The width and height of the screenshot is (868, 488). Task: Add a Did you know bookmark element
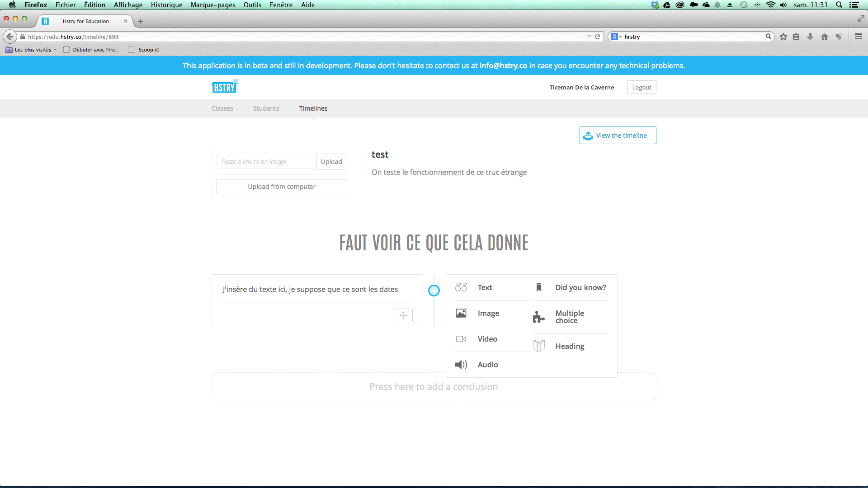(x=539, y=287)
